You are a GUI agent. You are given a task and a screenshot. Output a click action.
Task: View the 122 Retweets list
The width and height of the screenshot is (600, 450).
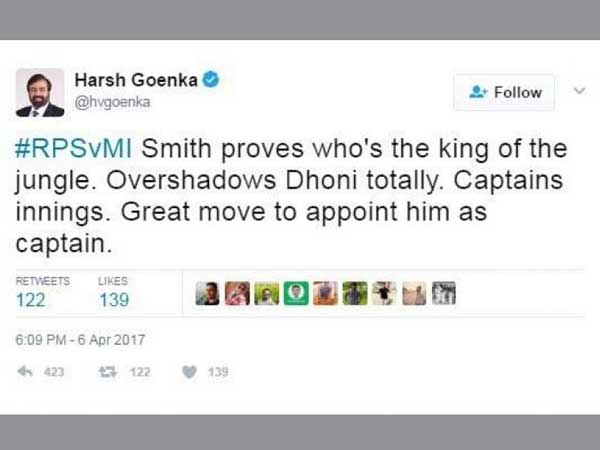(30, 299)
